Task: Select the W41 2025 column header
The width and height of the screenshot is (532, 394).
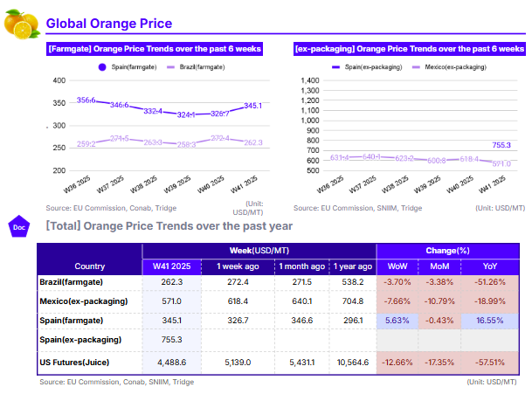Action: [170, 266]
